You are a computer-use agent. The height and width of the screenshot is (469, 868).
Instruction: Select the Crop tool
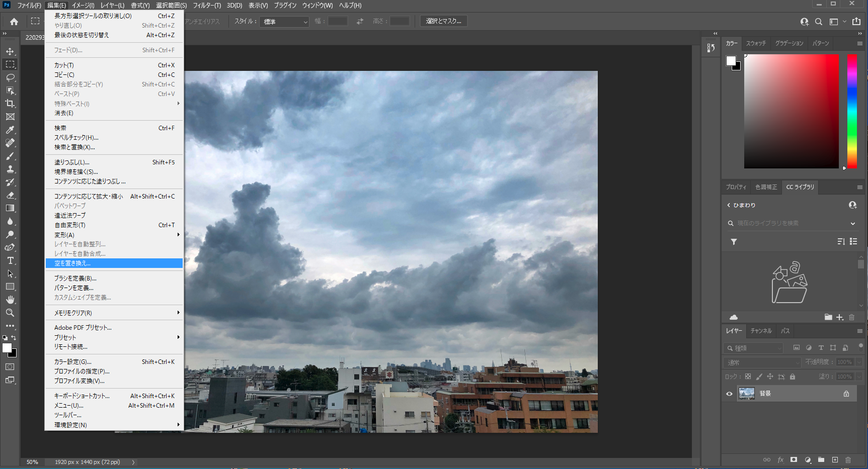pyautogui.click(x=10, y=104)
